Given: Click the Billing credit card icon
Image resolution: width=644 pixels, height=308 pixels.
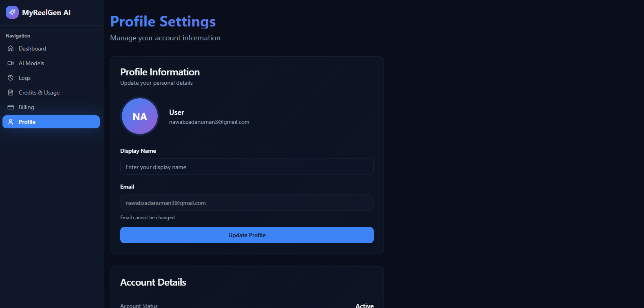Looking at the screenshot, I should (x=11, y=107).
